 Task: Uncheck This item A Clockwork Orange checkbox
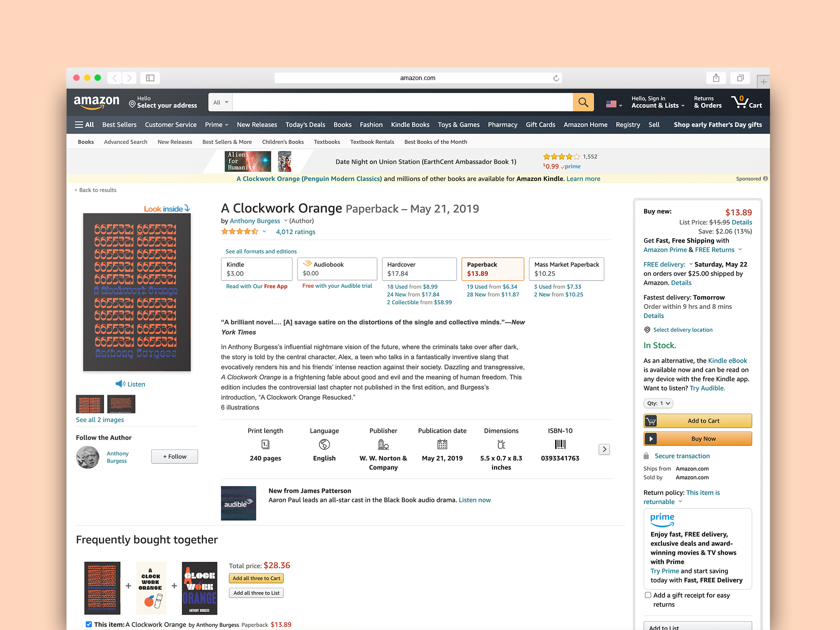(x=89, y=624)
